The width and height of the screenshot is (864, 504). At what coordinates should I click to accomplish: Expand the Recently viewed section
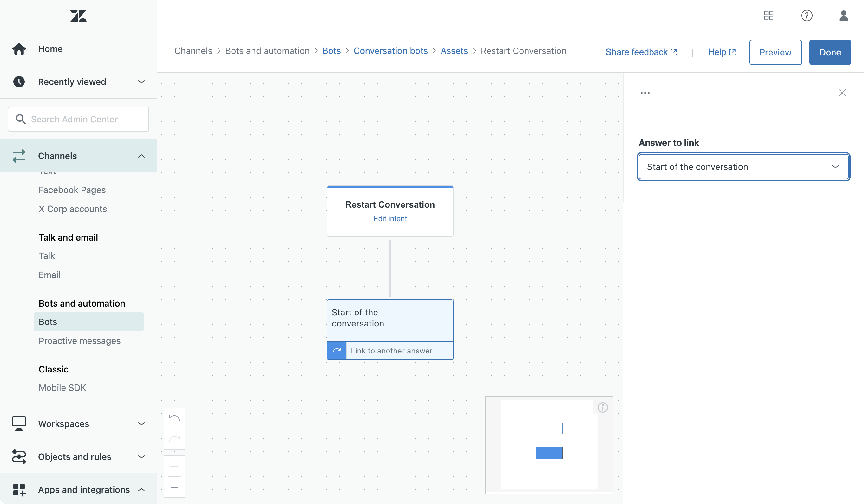pos(141,82)
